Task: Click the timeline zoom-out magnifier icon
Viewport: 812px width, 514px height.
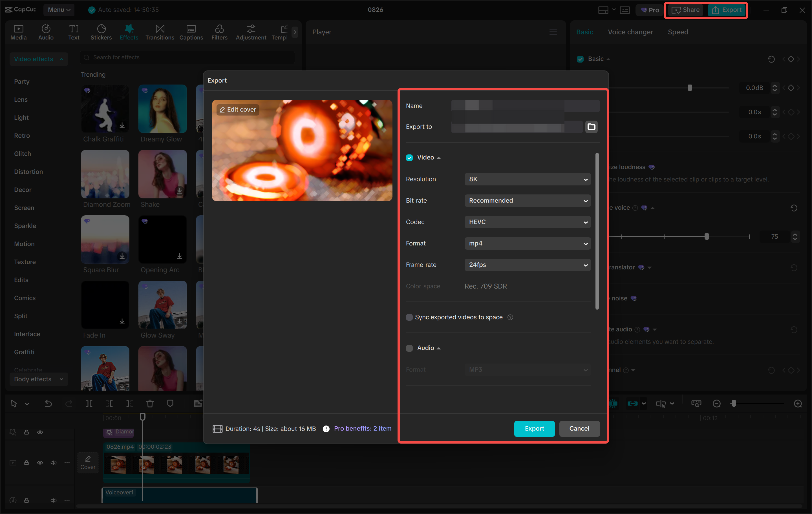Action: pos(717,404)
